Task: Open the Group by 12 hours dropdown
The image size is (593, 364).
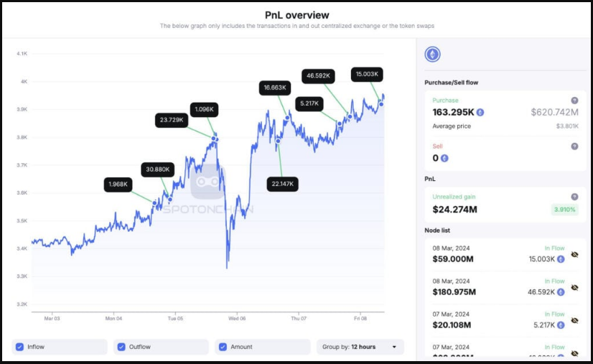Action: click(360, 347)
